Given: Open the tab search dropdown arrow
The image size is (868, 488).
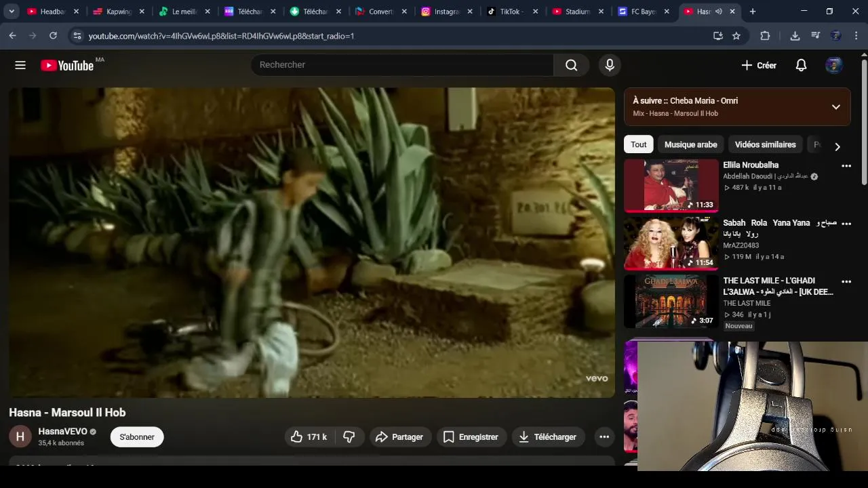Looking at the screenshot, I should 12,12.
